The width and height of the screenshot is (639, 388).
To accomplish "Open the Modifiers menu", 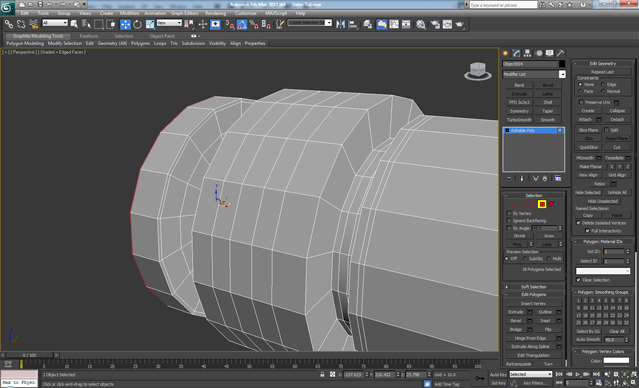I will (129, 13).
